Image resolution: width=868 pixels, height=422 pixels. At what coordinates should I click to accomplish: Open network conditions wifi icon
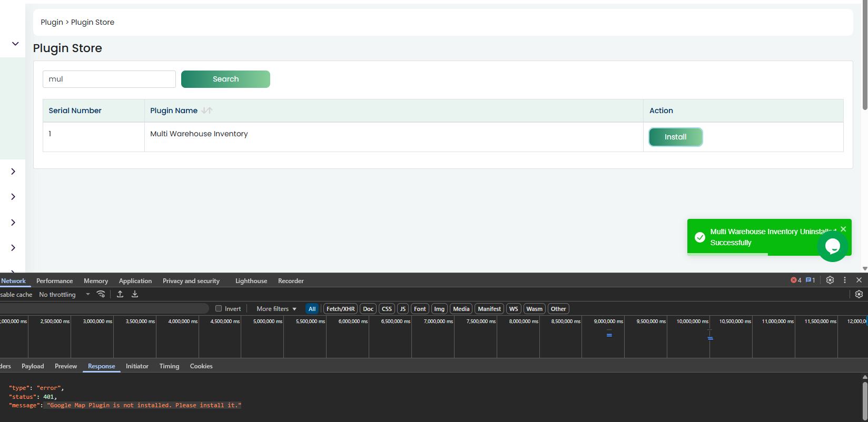(101, 294)
